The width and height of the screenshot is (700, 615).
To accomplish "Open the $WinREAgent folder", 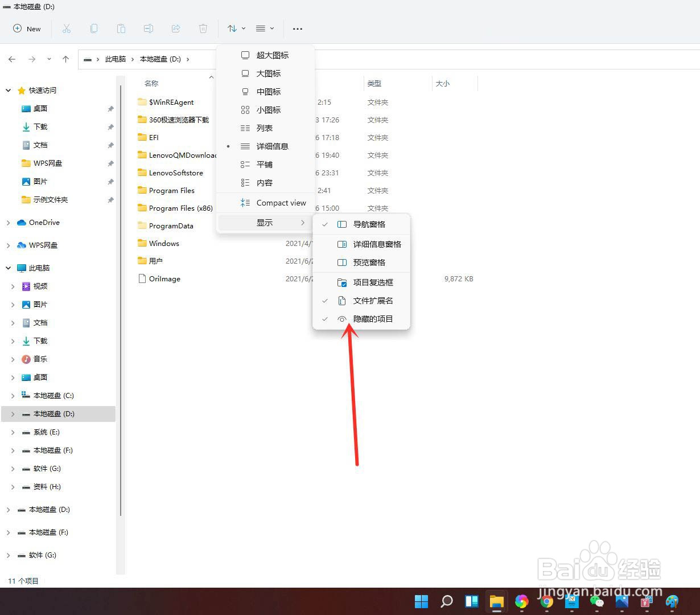I will click(x=166, y=102).
